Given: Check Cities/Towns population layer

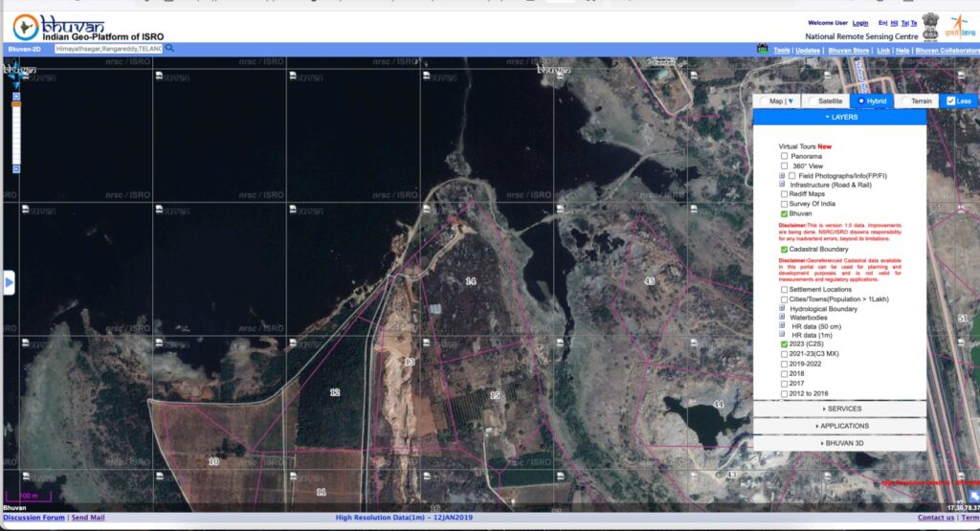Looking at the screenshot, I should (x=784, y=299).
